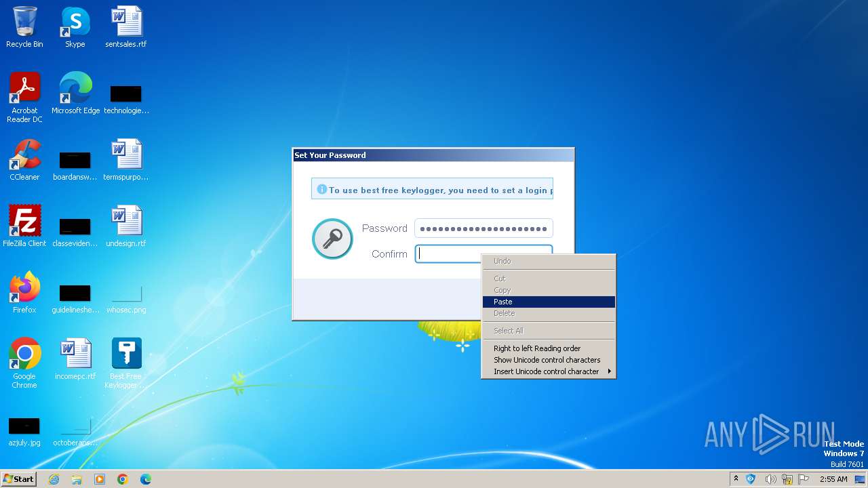Choose Select All in context menu
Viewport: 868px width, 488px height.
pyautogui.click(x=549, y=331)
